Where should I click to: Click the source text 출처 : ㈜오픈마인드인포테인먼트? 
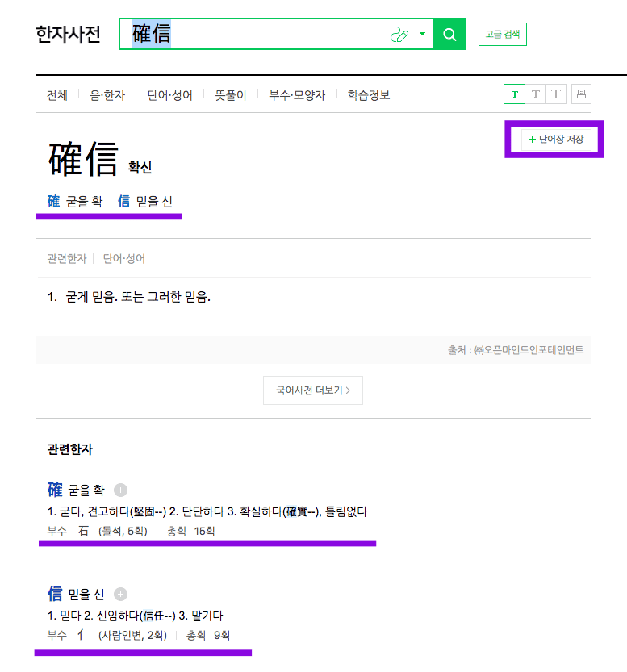tap(516, 350)
